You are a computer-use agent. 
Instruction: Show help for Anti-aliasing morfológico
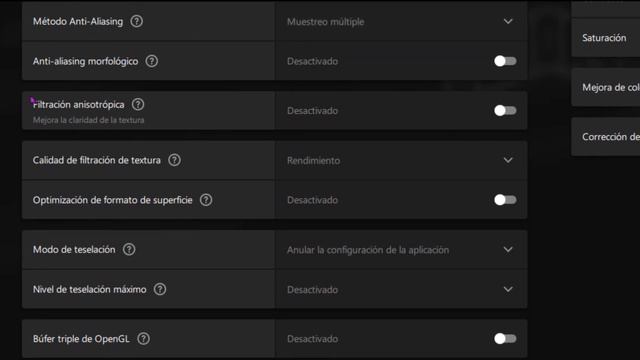click(x=152, y=61)
